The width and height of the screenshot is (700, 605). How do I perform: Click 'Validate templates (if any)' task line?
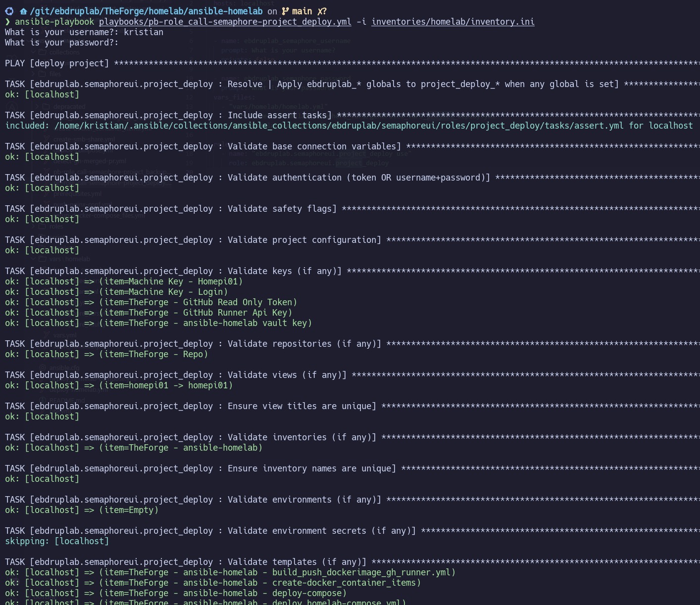point(352,562)
